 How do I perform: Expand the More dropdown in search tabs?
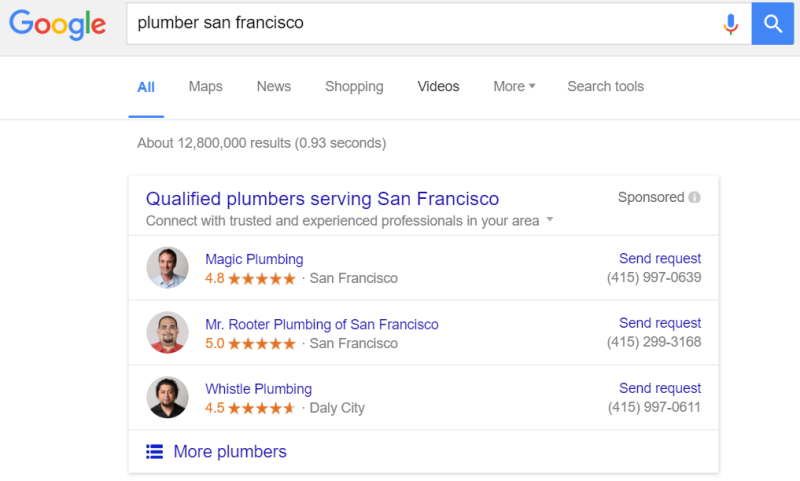514,86
